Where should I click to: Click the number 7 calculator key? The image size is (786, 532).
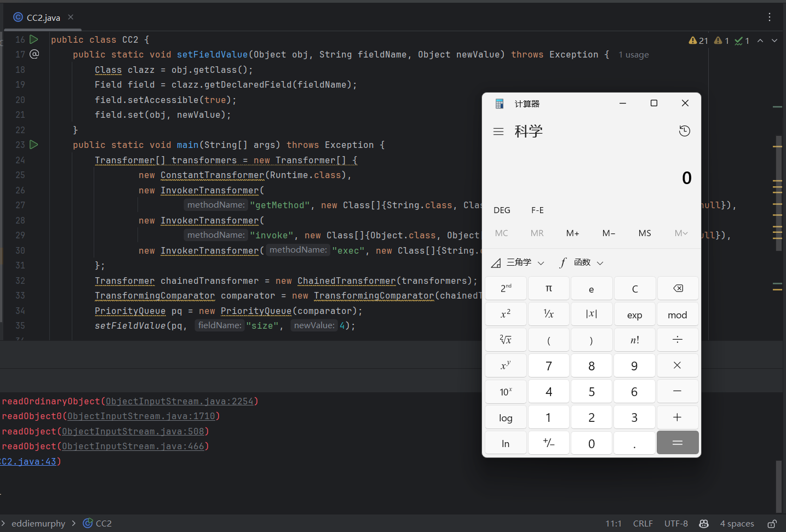coord(549,365)
